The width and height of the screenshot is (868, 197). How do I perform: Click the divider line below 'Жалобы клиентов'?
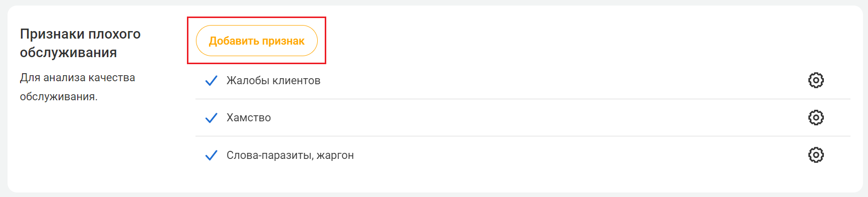point(523,99)
